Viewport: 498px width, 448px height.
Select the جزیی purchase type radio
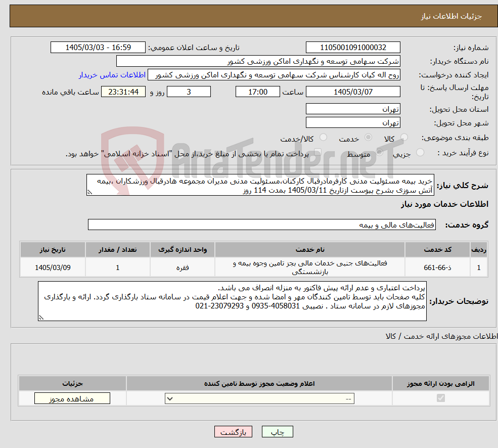click(x=420, y=153)
